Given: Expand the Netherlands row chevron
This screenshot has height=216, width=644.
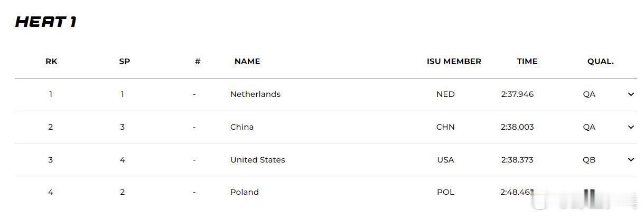Looking at the screenshot, I should [630, 94].
